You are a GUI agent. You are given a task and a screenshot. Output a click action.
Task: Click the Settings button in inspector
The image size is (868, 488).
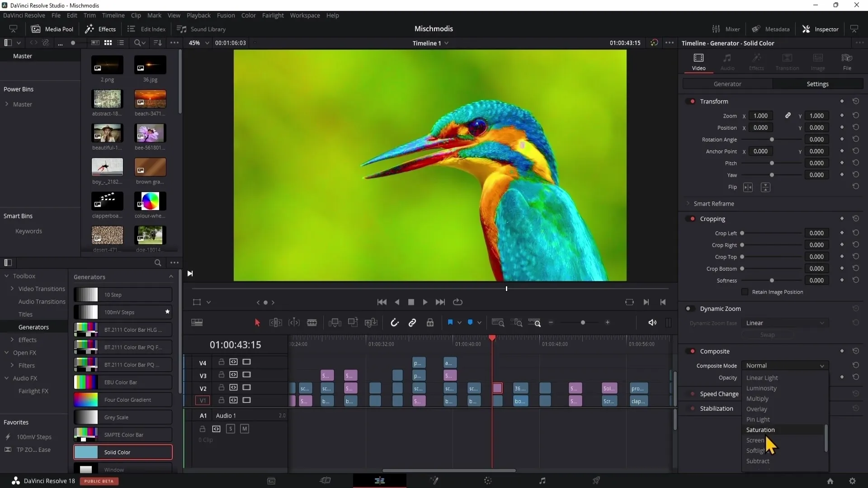click(x=817, y=84)
